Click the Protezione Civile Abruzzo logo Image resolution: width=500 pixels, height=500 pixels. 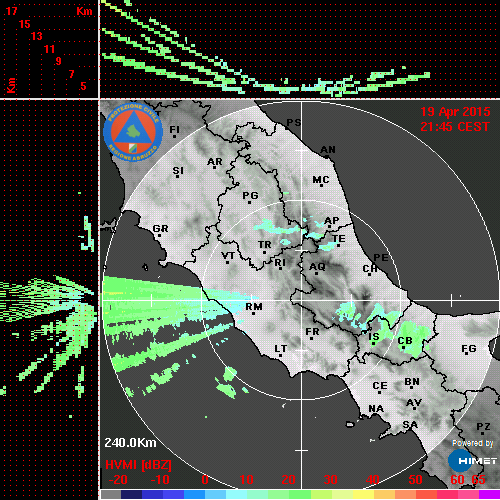click(x=133, y=132)
